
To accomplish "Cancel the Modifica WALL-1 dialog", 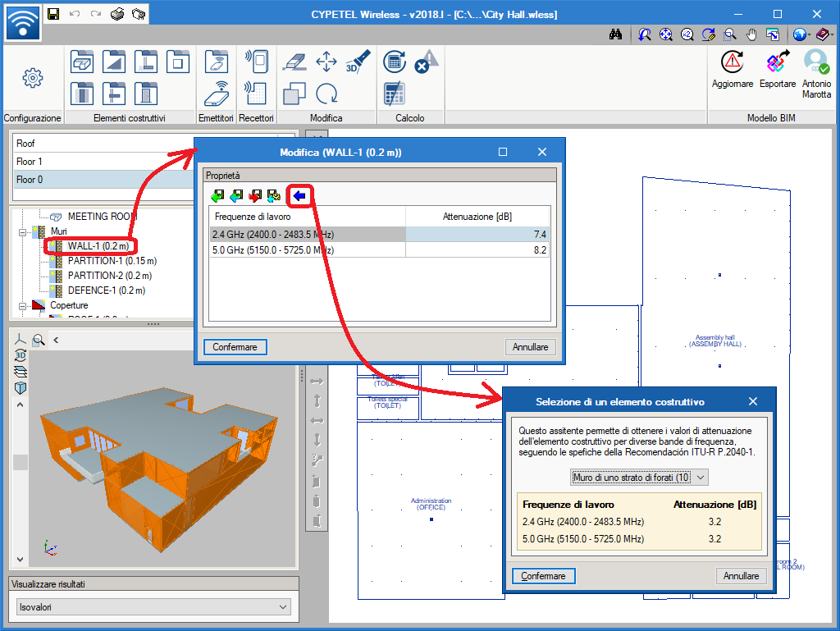I will (x=530, y=347).
